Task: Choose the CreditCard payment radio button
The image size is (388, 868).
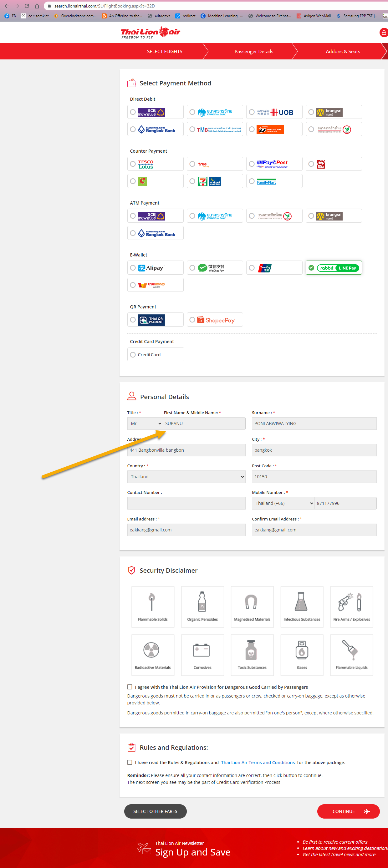Action: 133,354
